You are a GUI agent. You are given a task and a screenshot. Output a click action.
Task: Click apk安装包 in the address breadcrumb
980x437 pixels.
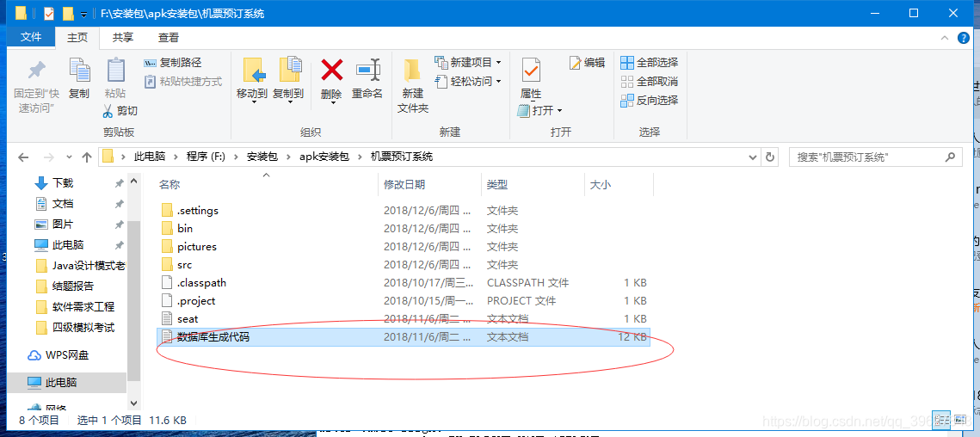[324, 157]
